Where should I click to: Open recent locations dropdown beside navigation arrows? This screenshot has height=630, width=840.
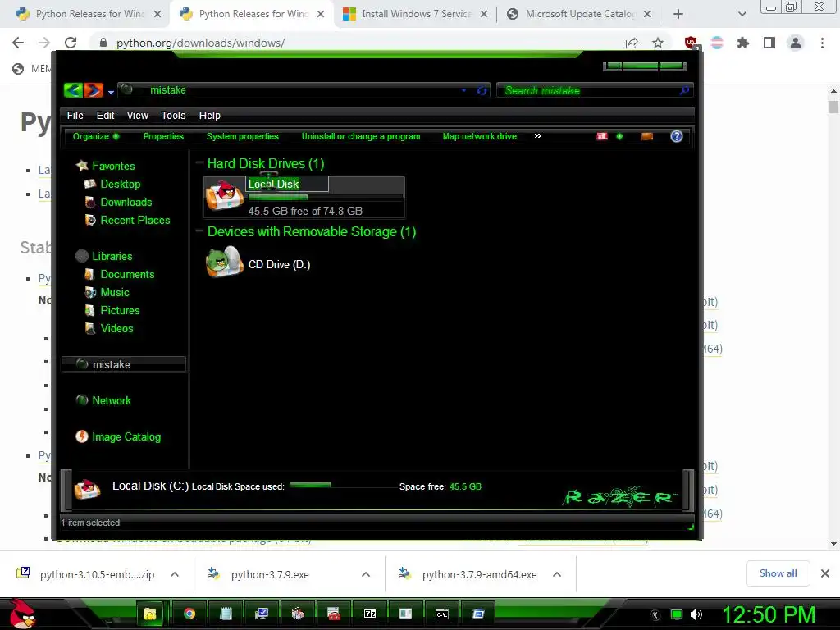pyautogui.click(x=111, y=92)
